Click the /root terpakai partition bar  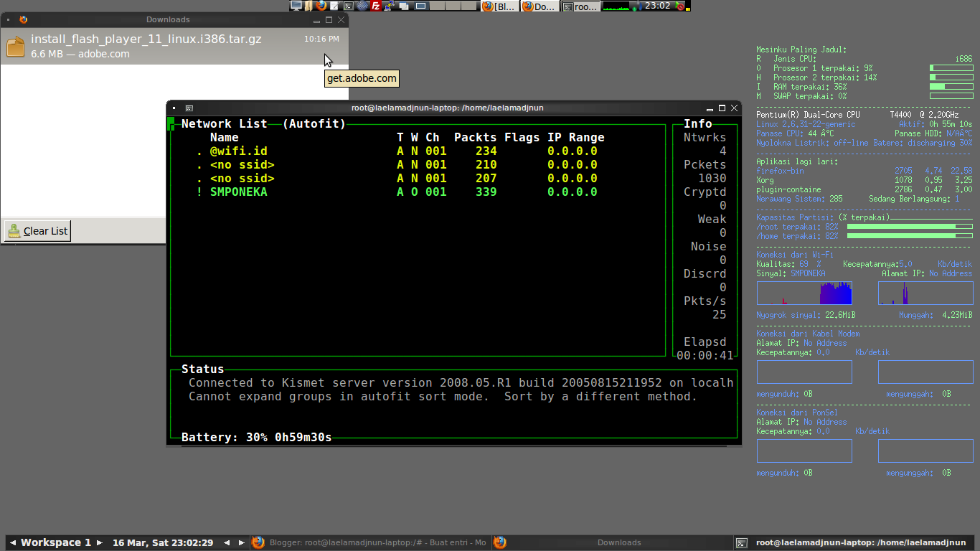click(x=910, y=227)
